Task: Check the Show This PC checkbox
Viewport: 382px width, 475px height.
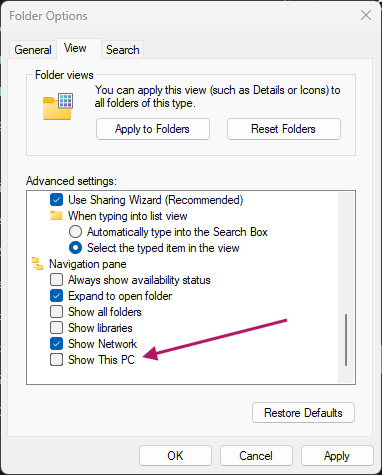Action: click(x=56, y=360)
